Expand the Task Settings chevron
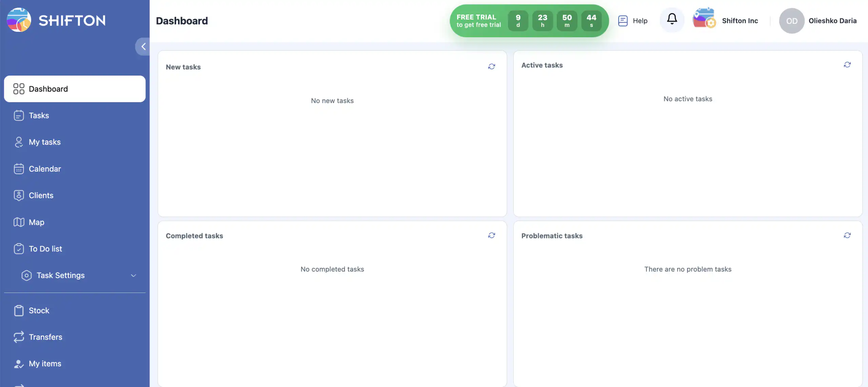868x387 pixels. pos(133,275)
